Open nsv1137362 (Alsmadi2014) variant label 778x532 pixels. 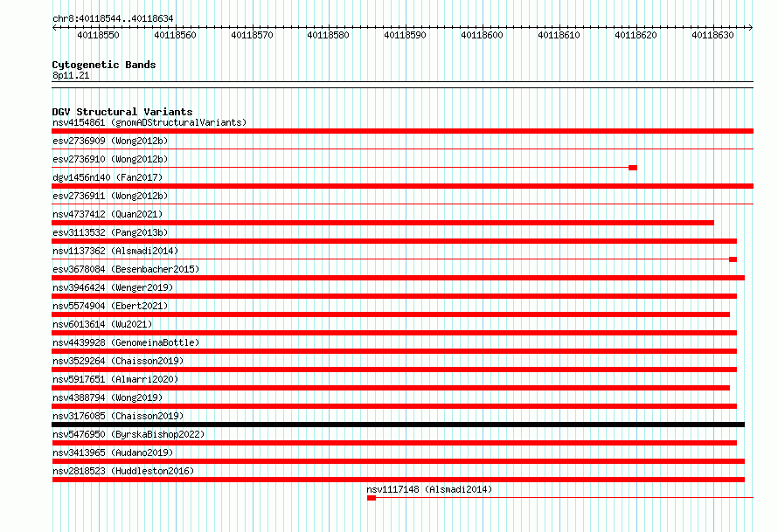pos(115,251)
